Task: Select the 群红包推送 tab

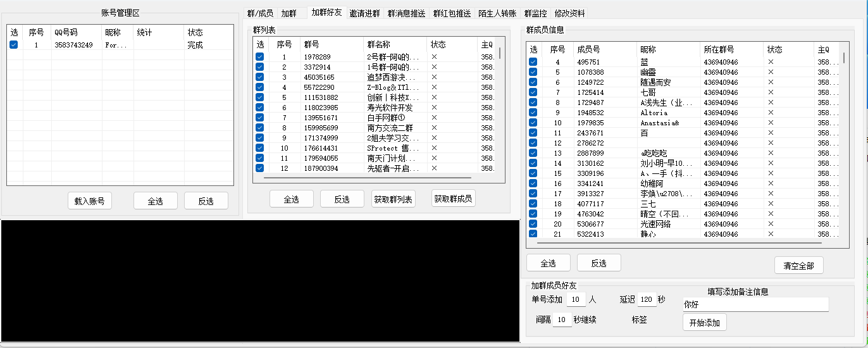Action: coord(452,13)
